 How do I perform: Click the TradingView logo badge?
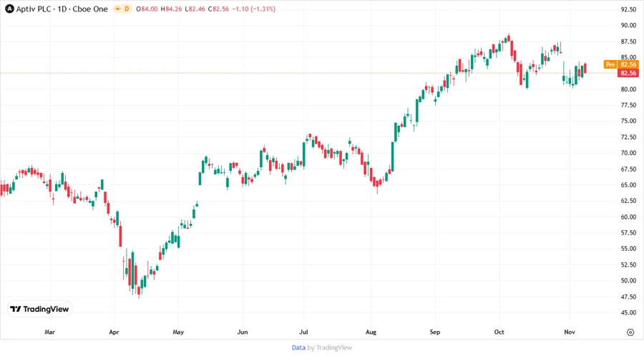(40, 310)
